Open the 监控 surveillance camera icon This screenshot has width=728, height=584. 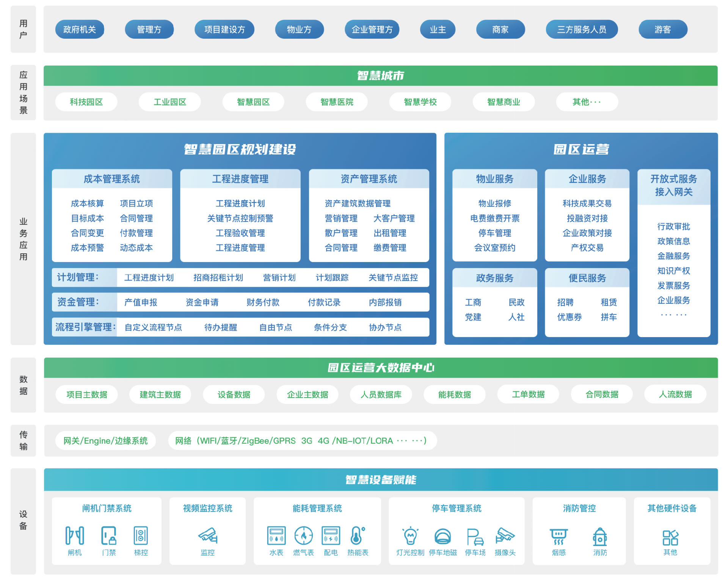[x=208, y=535]
